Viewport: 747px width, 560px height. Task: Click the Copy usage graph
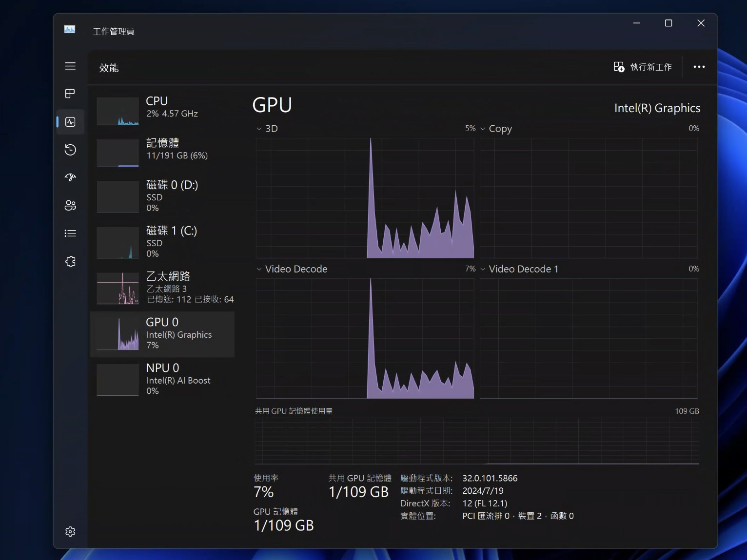(x=589, y=198)
